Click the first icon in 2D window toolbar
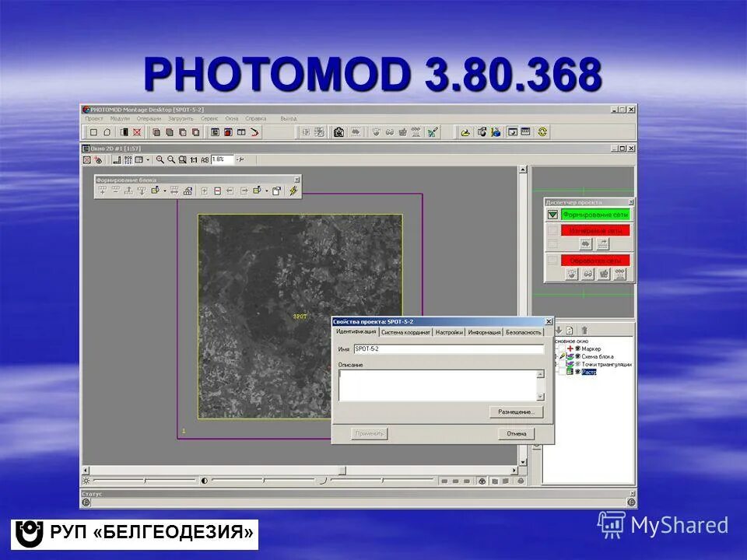Screen dimensions: 747x560 [86, 160]
